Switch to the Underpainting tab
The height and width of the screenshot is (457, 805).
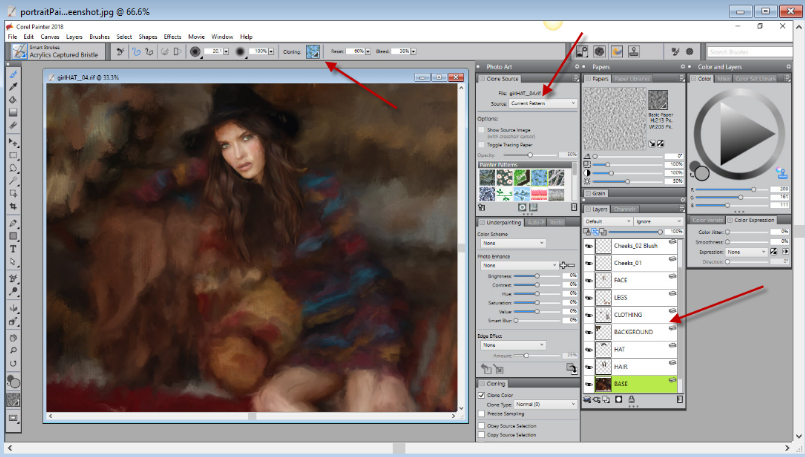pos(500,222)
